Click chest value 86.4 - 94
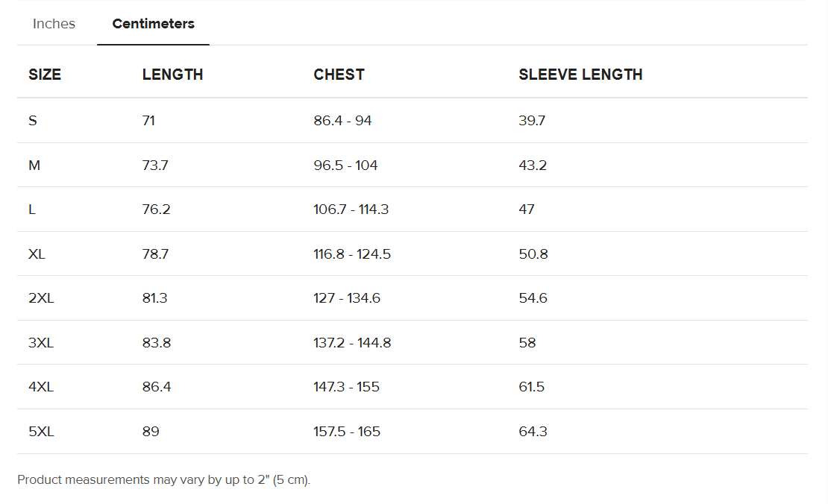Image resolution: width=828 pixels, height=504 pixels. click(342, 121)
